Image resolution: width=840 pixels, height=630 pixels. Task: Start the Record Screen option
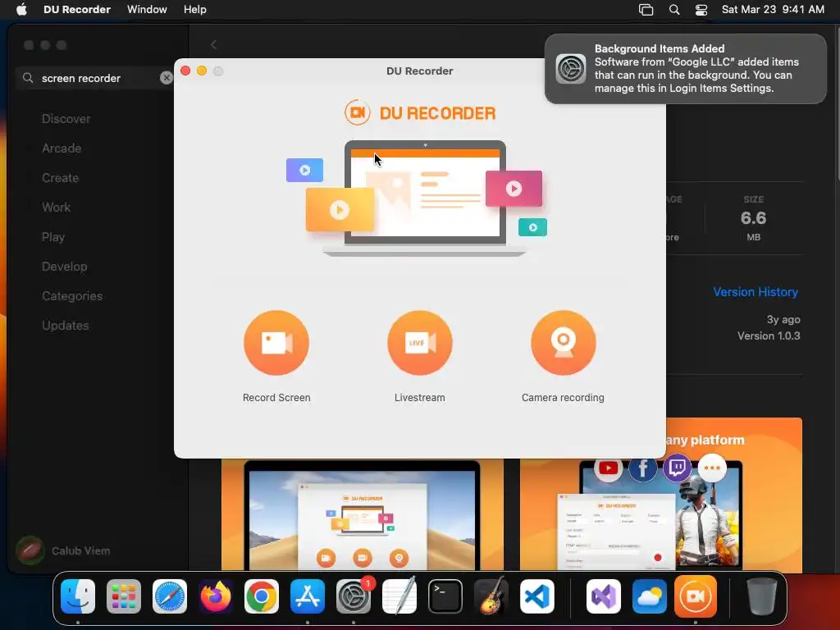[276, 343]
